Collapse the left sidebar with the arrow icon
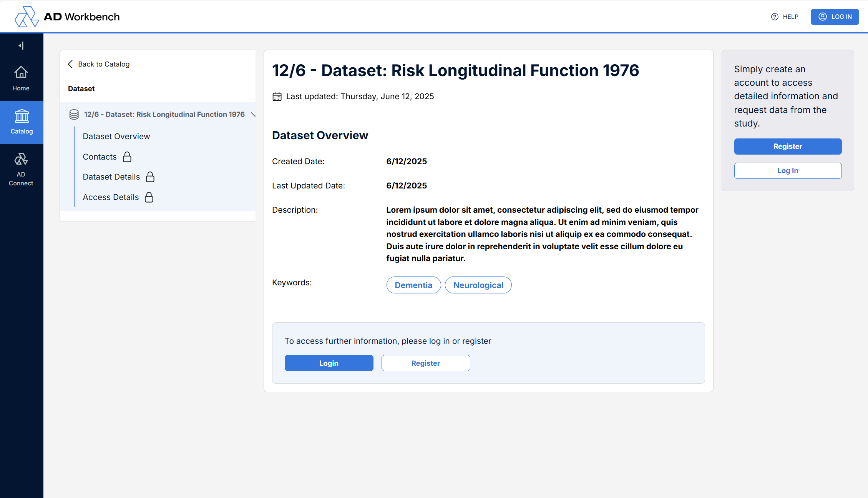Image resolution: width=868 pixels, height=498 pixels. tap(21, 46)
